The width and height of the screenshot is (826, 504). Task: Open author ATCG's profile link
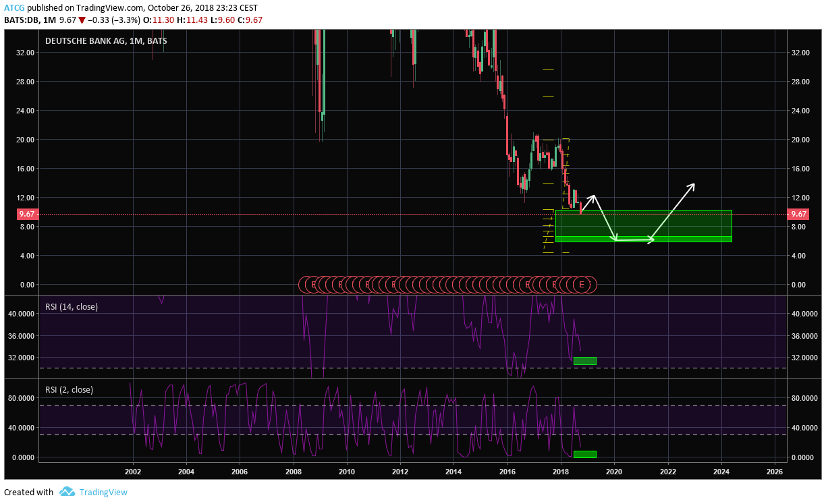tap(15, 7)
